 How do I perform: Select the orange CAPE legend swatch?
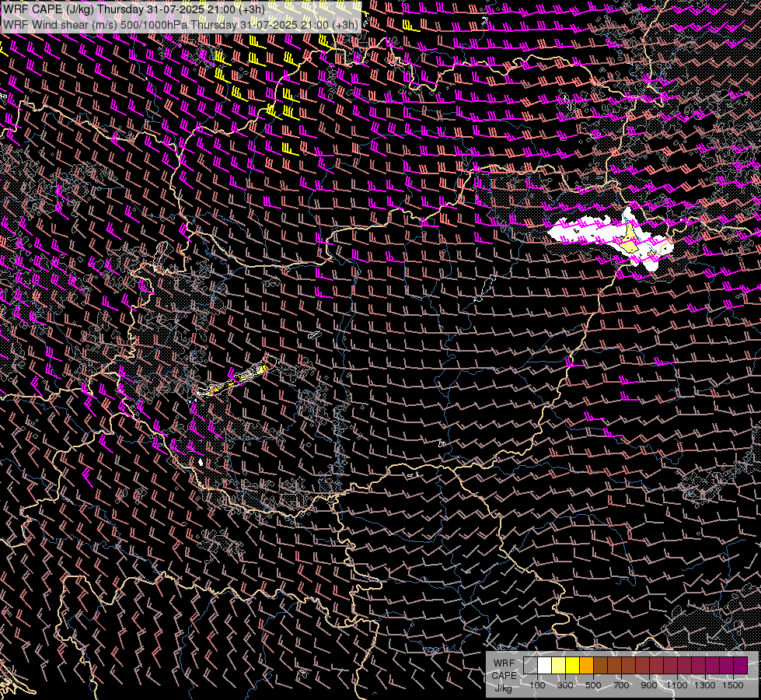(x=586, y=666)
